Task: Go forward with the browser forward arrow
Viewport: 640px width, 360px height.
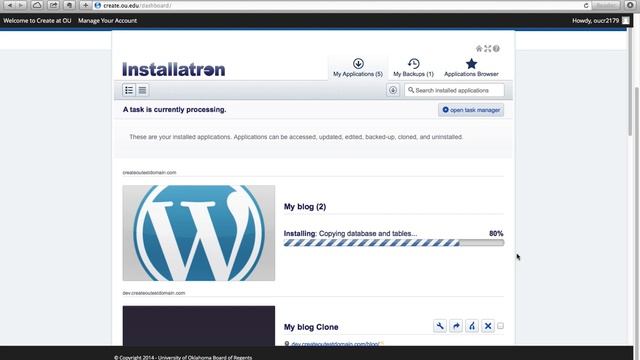Action: (x=20, y=5)
